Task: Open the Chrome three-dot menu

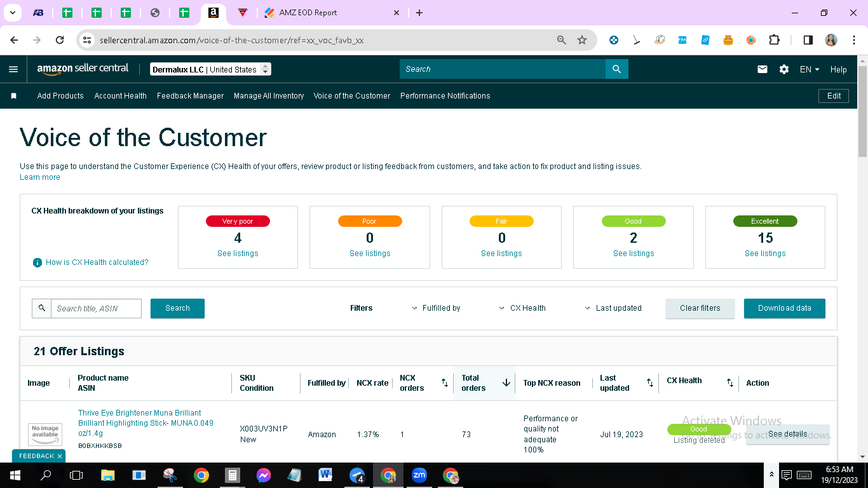Action: pos(853,40)
